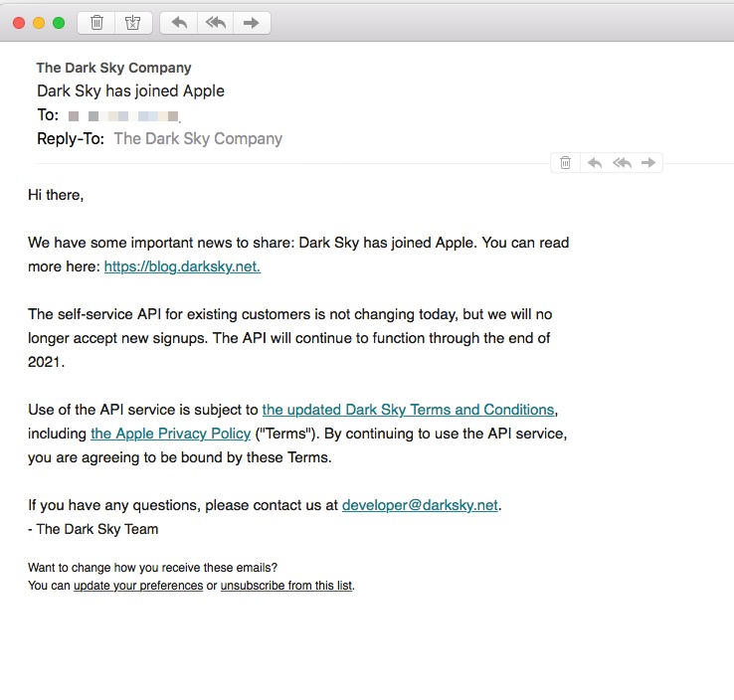Forward via inline header right arrow
Screen dimensions: 734x700
click(x=648, y=163)
